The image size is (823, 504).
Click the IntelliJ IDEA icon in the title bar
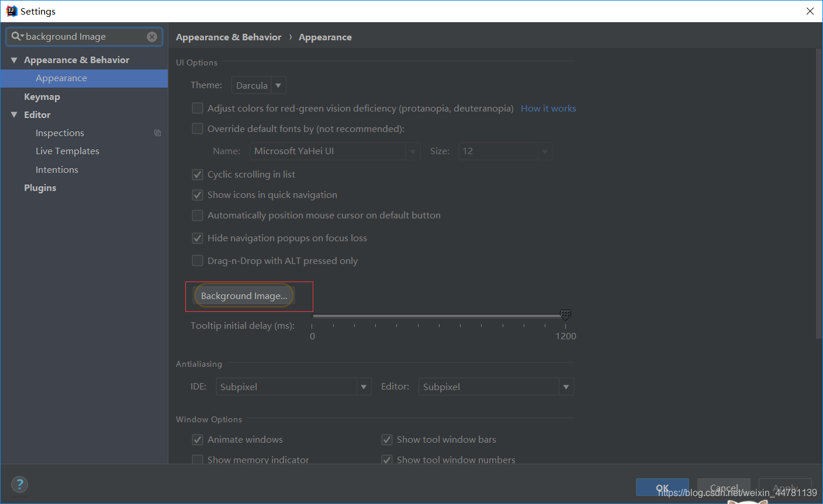[11, 11]
